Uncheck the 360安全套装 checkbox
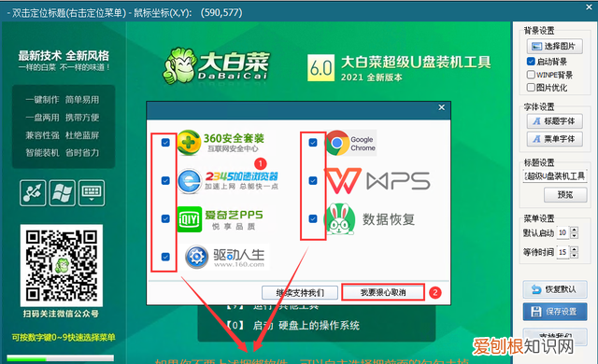The width and height of the screenshot is (598, 364). [x=165, y=143]
